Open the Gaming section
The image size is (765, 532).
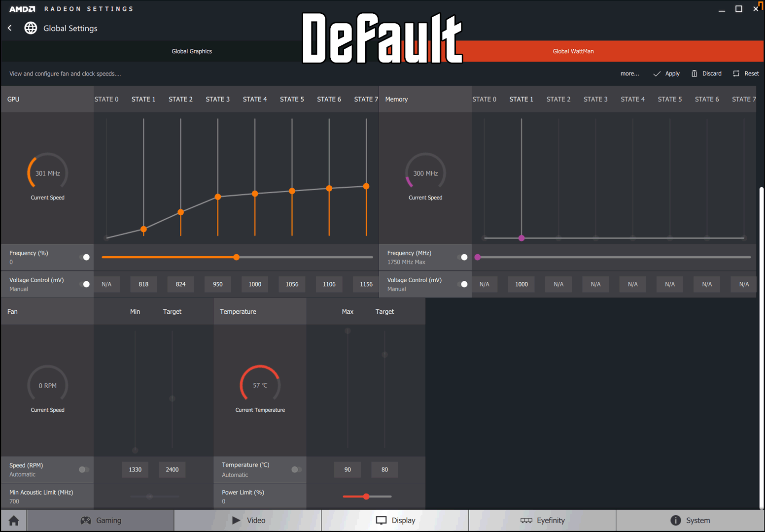pos(101,520)
